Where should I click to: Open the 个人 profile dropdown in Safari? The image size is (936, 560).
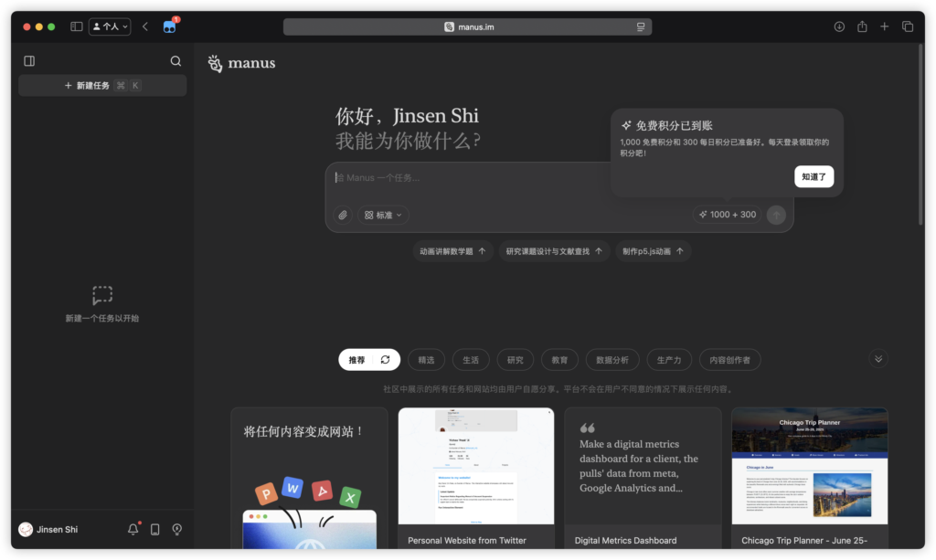pyautogui.click(x=110, y=26)
